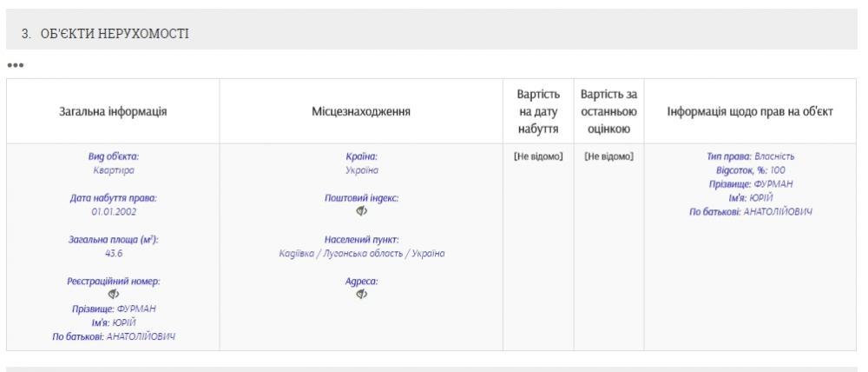Click the Квартира object type value

(114, 171)
